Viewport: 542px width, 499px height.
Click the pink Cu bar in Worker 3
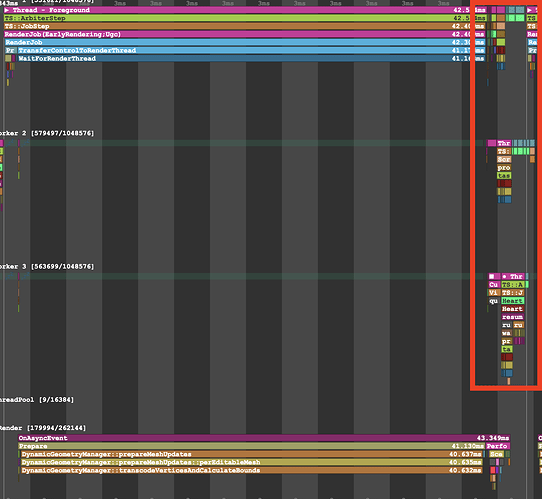494,284
